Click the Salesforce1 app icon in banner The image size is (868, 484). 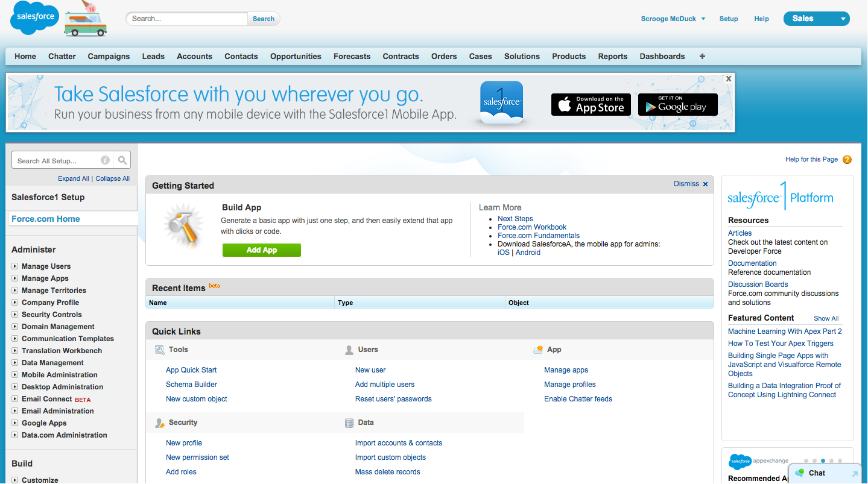[x=501, y=102]
